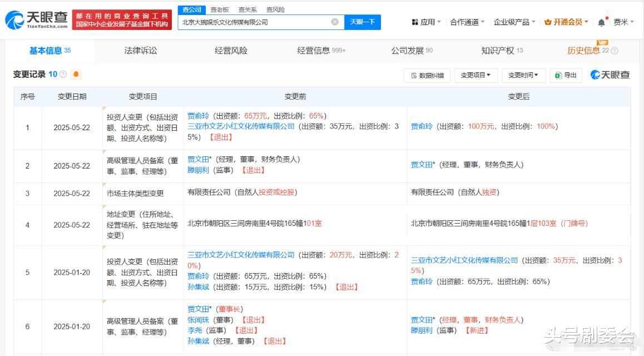644x356 pixels.
Task: Switch to 查老板 search tab
Action: pos(219,9)
